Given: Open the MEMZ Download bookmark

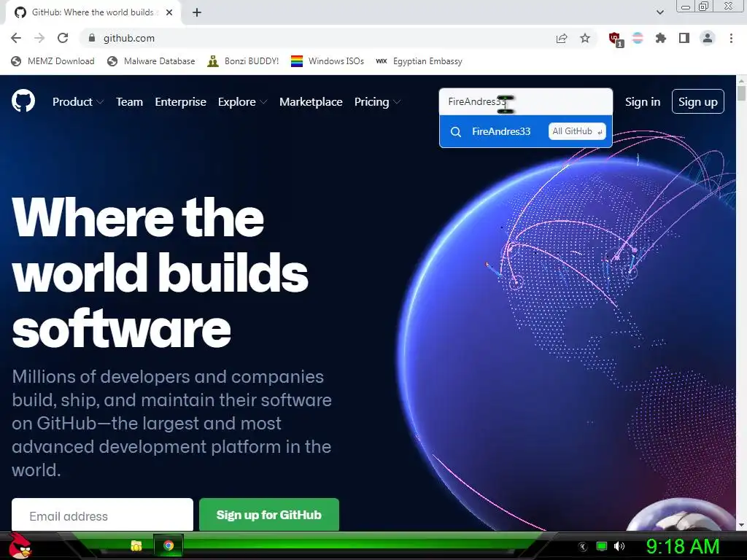Looking at the screenshot, I should 53,61.
